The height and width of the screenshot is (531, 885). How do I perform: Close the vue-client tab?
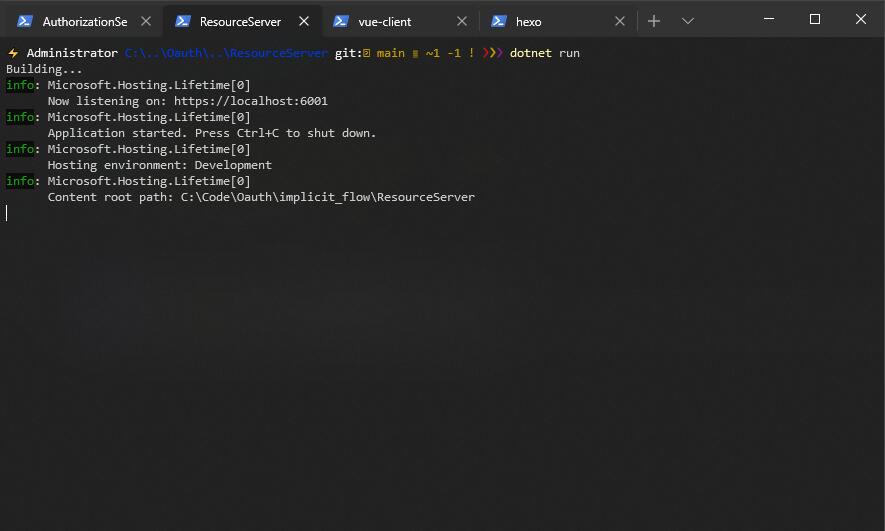pos(462,21)
